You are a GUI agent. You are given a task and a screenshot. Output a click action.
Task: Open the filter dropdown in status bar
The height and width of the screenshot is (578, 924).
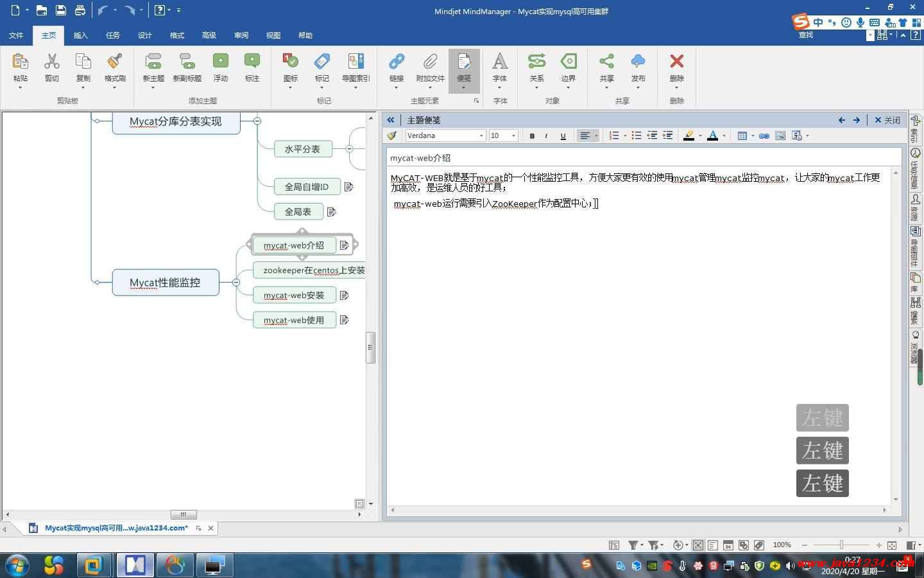click(x=635, y=545)
